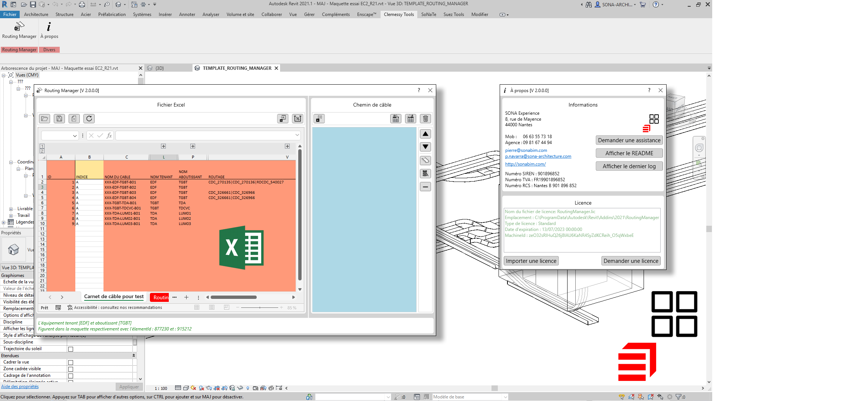Open the SoNaTe ribbon tab

pos(428,14)
